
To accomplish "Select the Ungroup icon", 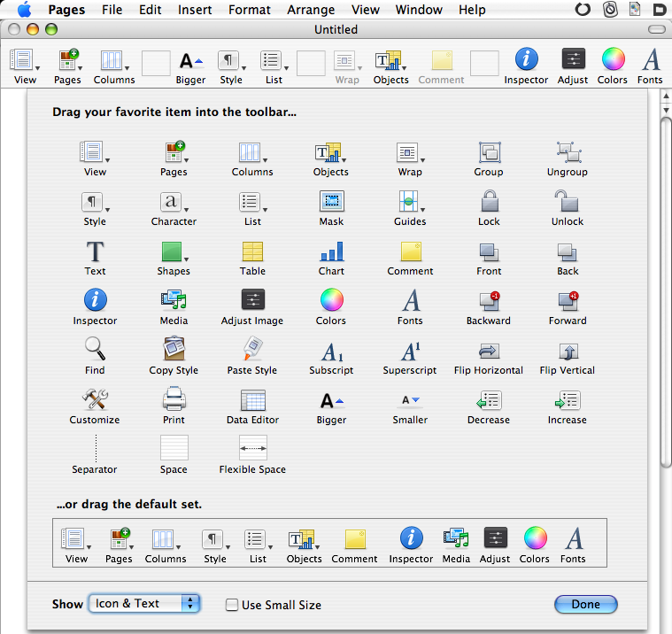I will pyautogui.click(x=568, y=152).
